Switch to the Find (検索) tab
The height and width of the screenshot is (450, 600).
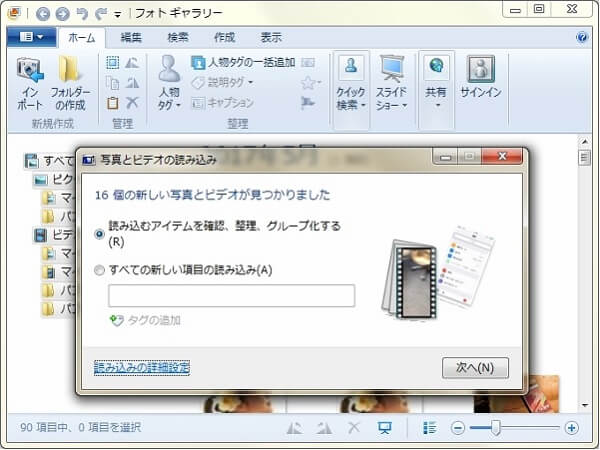coord(178,38)
